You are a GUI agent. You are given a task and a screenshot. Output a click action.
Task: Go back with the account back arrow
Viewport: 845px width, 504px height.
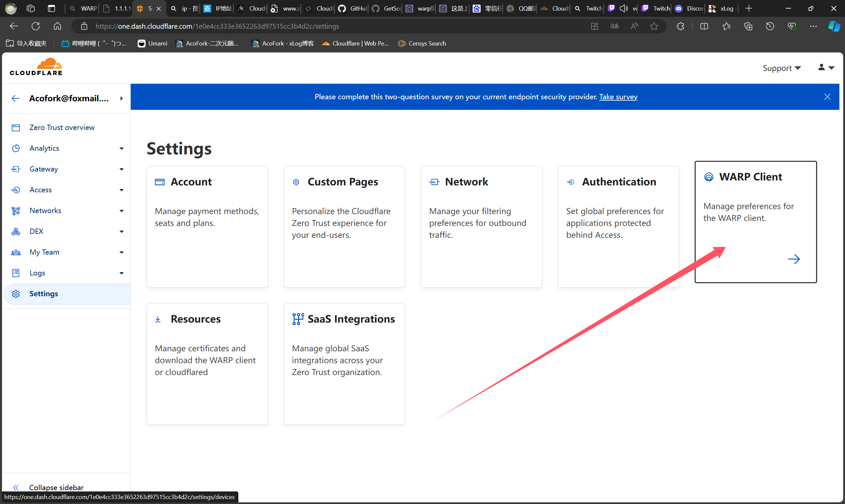[x=15, y=98]
